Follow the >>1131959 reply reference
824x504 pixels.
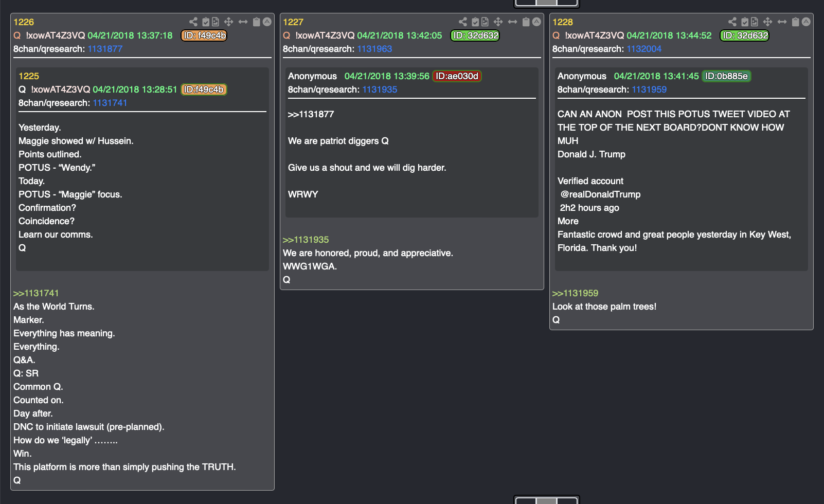[575, 293]
